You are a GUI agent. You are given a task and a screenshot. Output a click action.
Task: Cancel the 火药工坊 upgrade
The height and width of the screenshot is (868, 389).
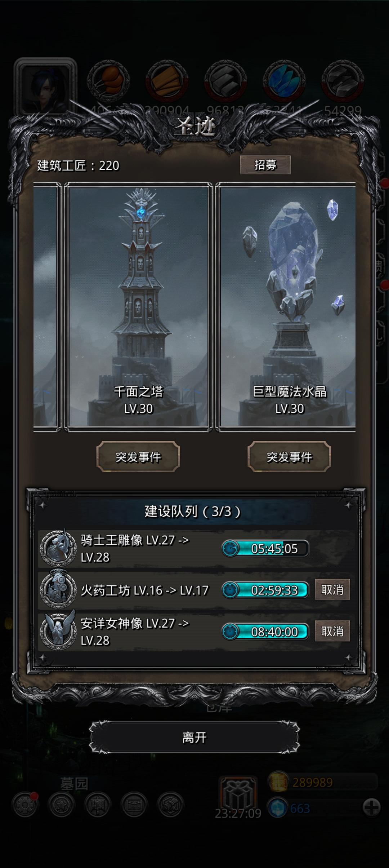click(x=332, y=590)
